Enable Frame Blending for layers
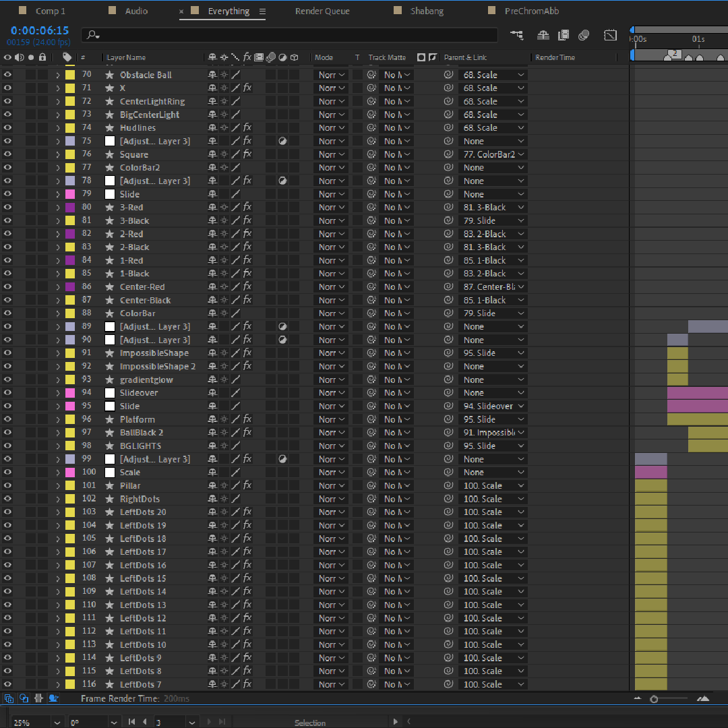This screenshot has height=728, width=728. (563, 35)
